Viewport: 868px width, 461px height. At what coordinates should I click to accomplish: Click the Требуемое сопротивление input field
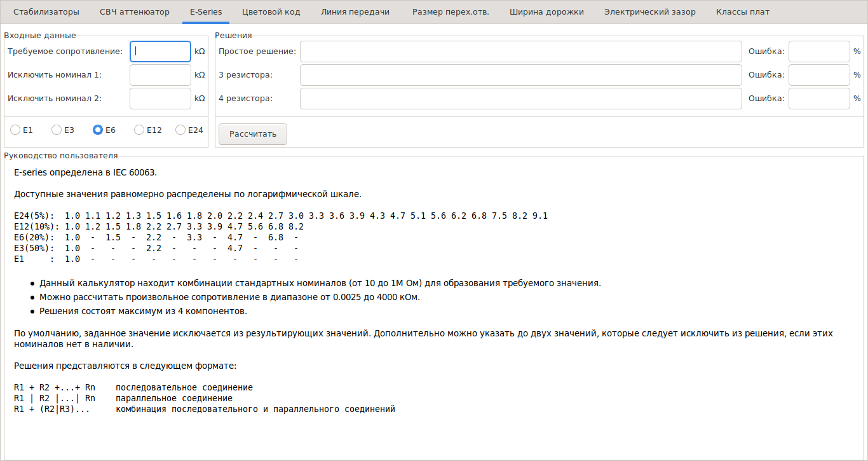[x=160, y=52]
